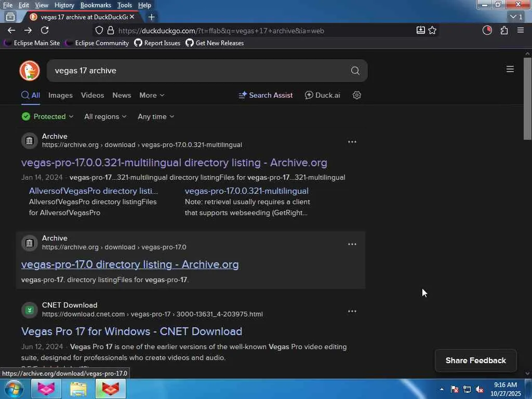Viewport: 532px width, 399px height.
Task: Open the Edit menu
Action: 24,5
